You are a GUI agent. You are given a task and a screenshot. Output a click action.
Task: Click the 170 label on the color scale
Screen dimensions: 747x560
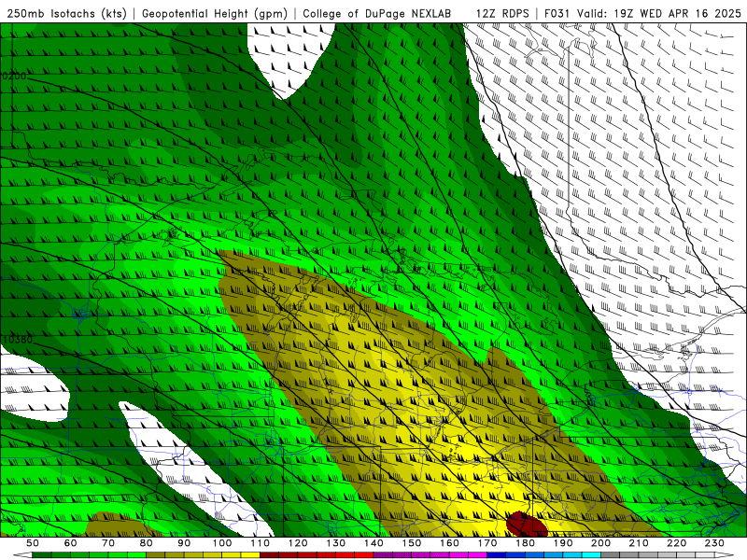click(x=486, y=543)
